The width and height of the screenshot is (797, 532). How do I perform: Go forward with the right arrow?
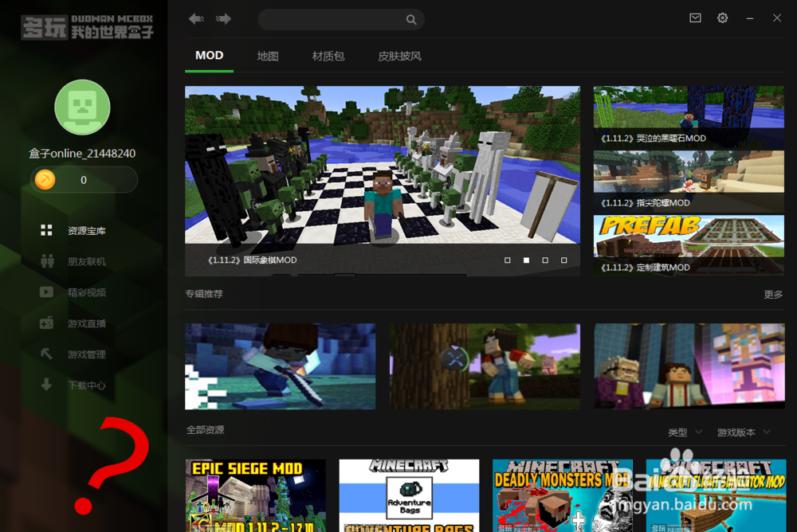[x=223, y=19]
